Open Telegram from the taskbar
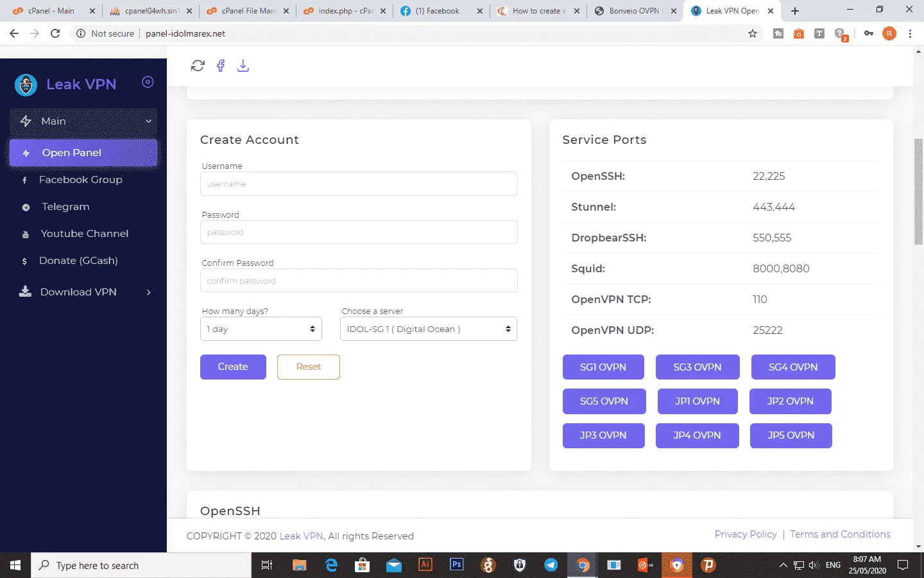 pyautogui.click(x=551, y=565)
